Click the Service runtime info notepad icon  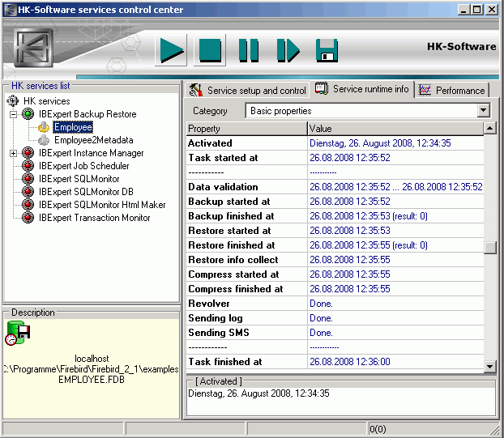pyautogui.click(x=322, y=88)
